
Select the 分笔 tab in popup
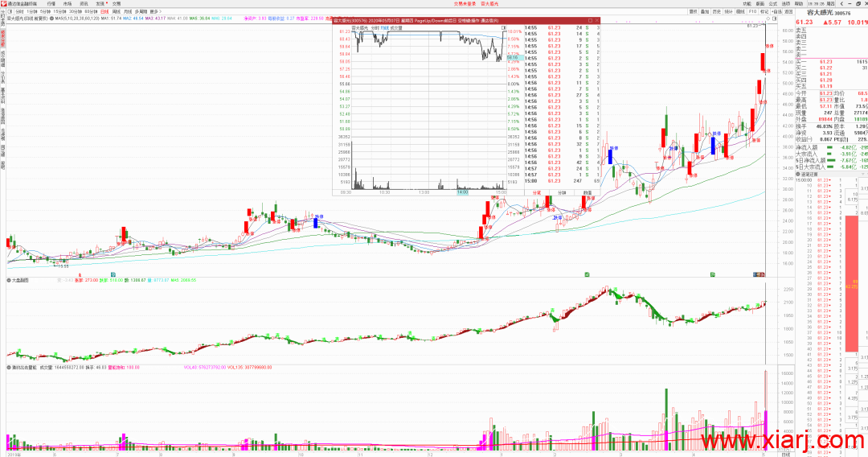[x=536, y=193]
